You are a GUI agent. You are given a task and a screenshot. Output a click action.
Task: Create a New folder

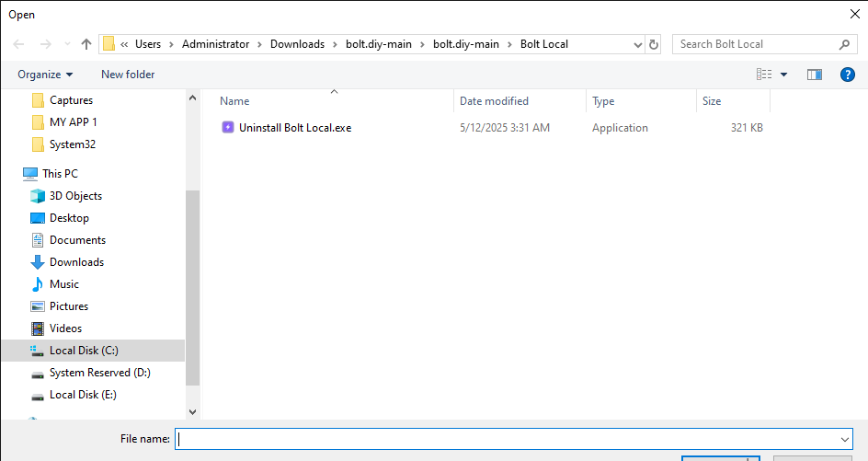pyautogui.click(x=128, y=75)
